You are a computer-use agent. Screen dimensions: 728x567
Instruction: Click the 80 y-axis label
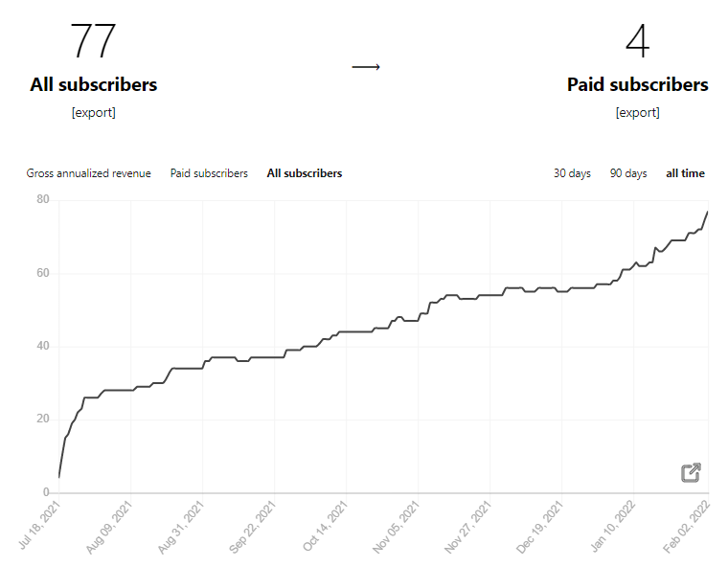[43, 199]
